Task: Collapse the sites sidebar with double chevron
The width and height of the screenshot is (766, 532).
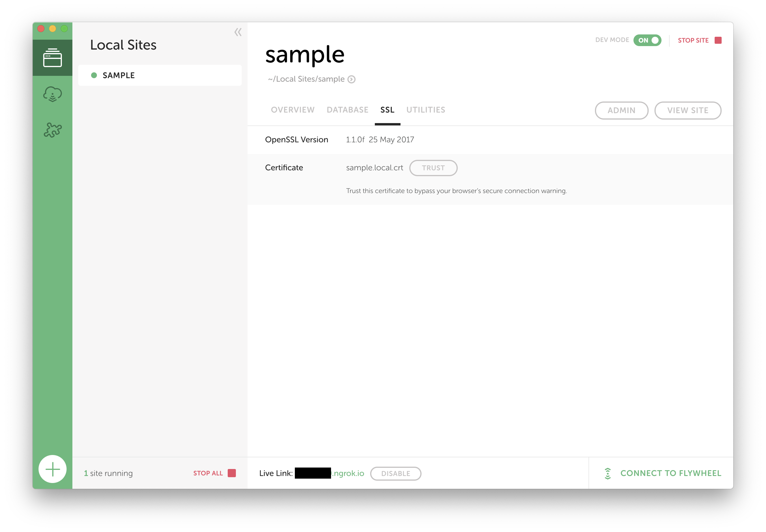Action: tap(238, 32)
